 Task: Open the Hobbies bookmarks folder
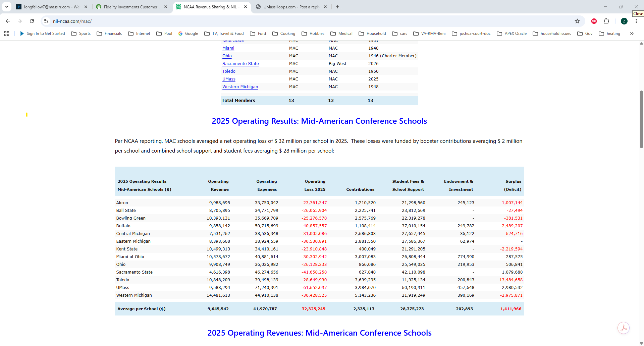[313, 34]
